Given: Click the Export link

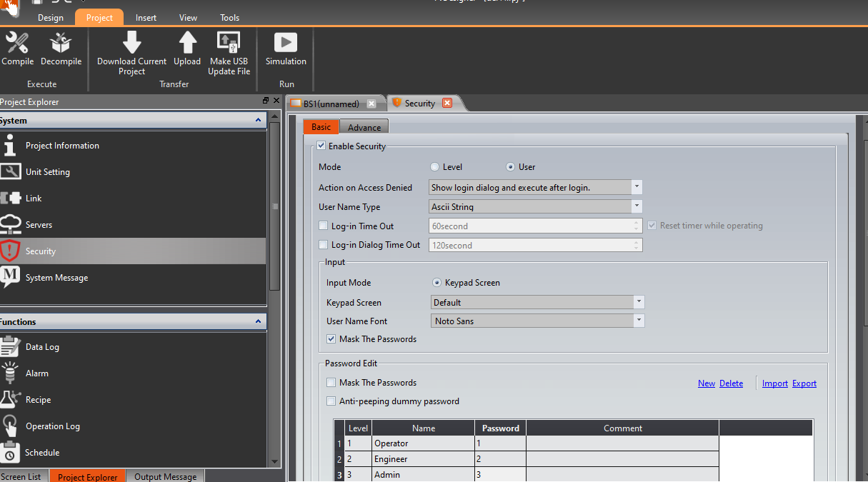Looking at the screenshot, I should [x=804, y=383].
